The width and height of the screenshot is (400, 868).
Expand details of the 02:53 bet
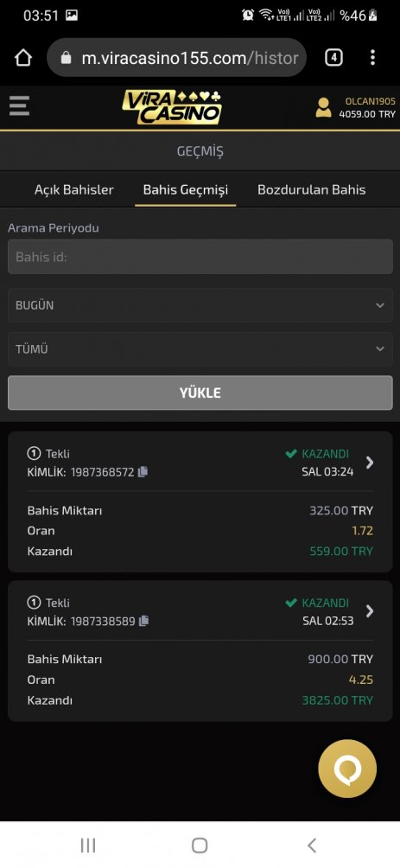pos(370,611)
